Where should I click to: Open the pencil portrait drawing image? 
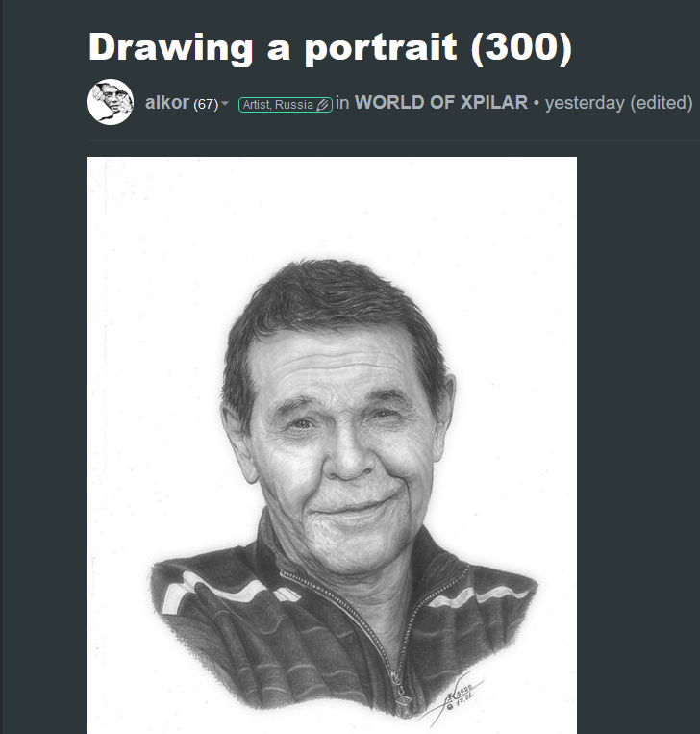pos(332,445)
